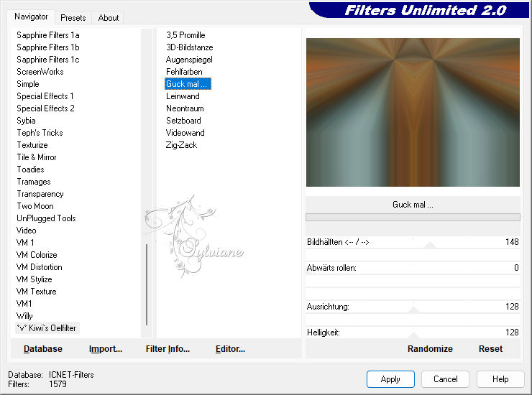This screenshot has height=395, width=532.
Task: Adjust the Helligkeit slider
Action: 413,335
